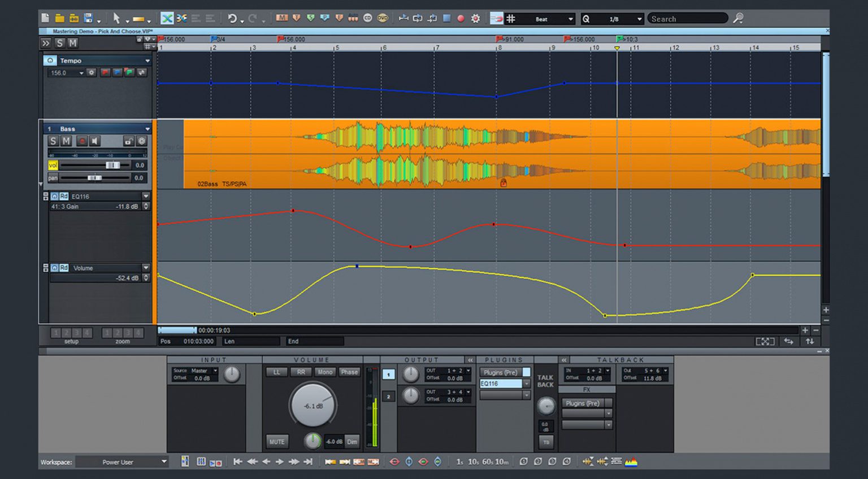This screenshot has width=868, height=479.
Task: Open the Mixer with the M icon
Action: point(282,18)
